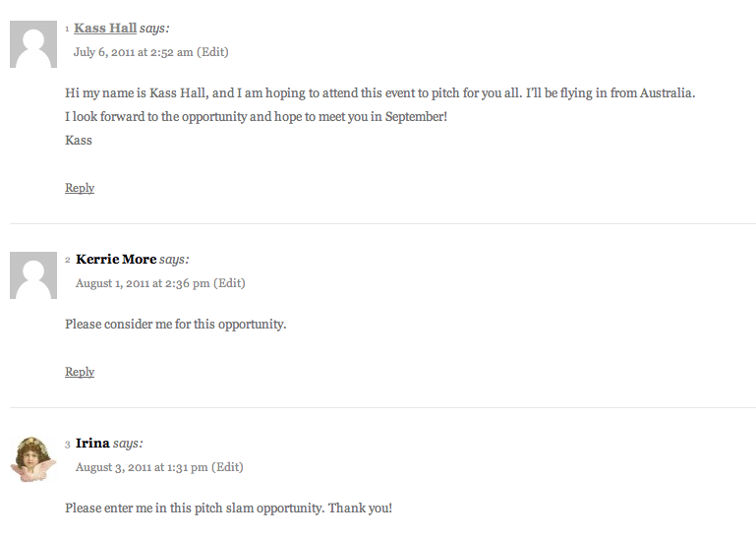
Task: Click the "Please consider me for this opportunity" text
Action: tap(176, 324)
